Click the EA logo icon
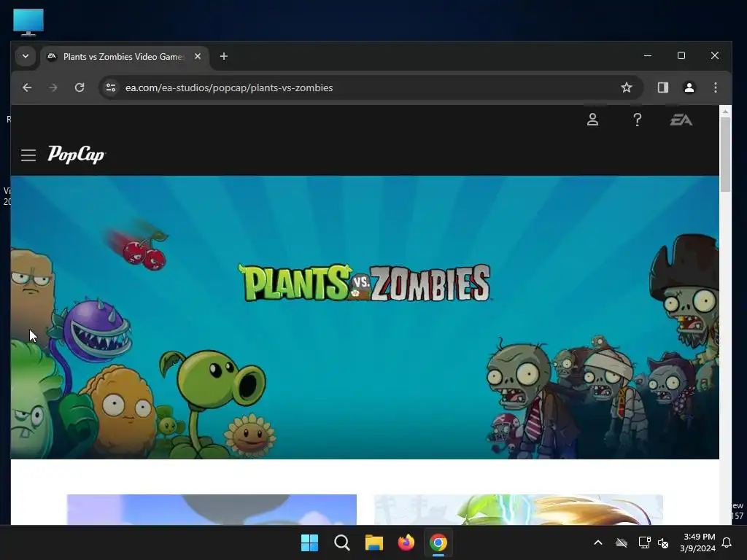 pyautogui.click(x=681, y=120)
